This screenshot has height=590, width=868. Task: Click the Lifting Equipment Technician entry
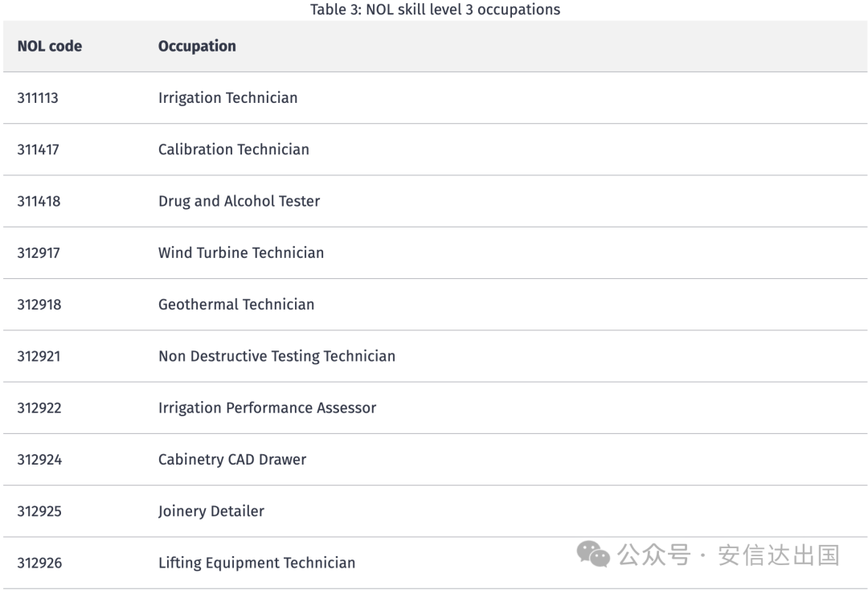click(x=256, y=563)
